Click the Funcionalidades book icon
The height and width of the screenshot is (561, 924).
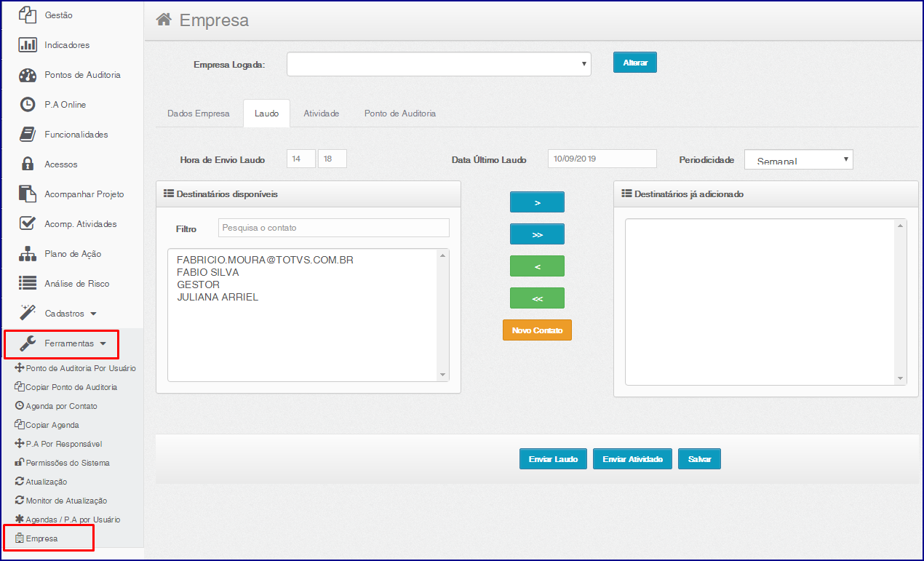(x=28, y=135)
